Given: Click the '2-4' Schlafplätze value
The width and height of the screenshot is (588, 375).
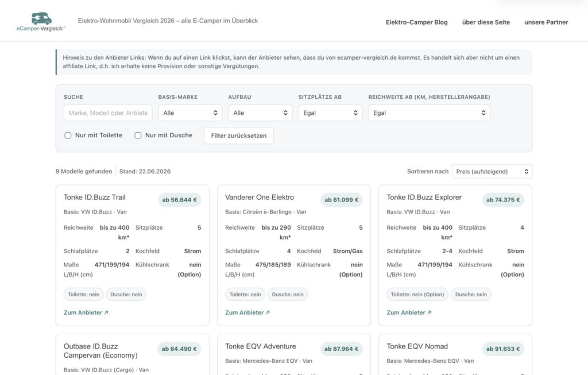Looking at the screenshot, I should [x=447, y=252].
